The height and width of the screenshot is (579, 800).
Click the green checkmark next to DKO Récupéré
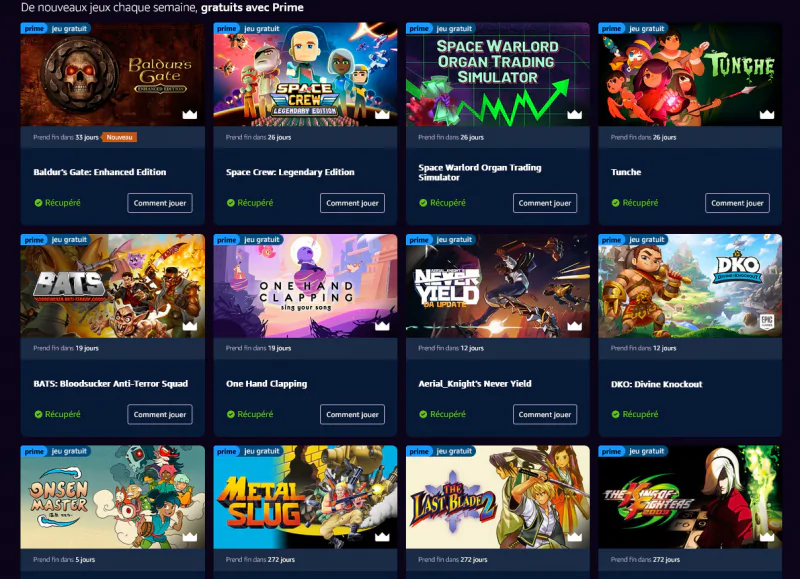(615, 414)
